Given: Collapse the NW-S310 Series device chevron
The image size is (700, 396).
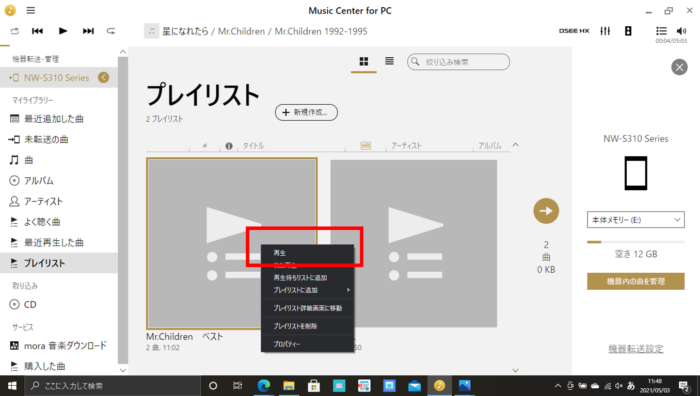Looking at the screenshot, I should pos(103,77).
